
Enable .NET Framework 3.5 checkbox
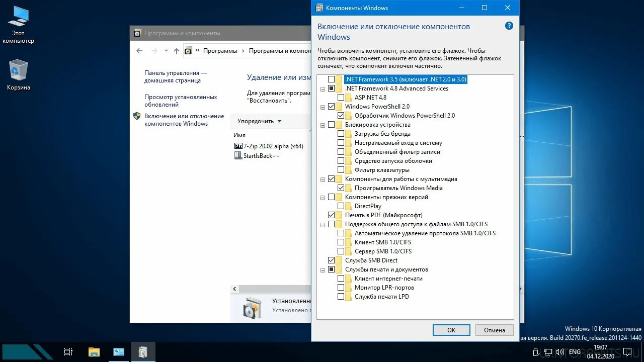click(331, 79)
